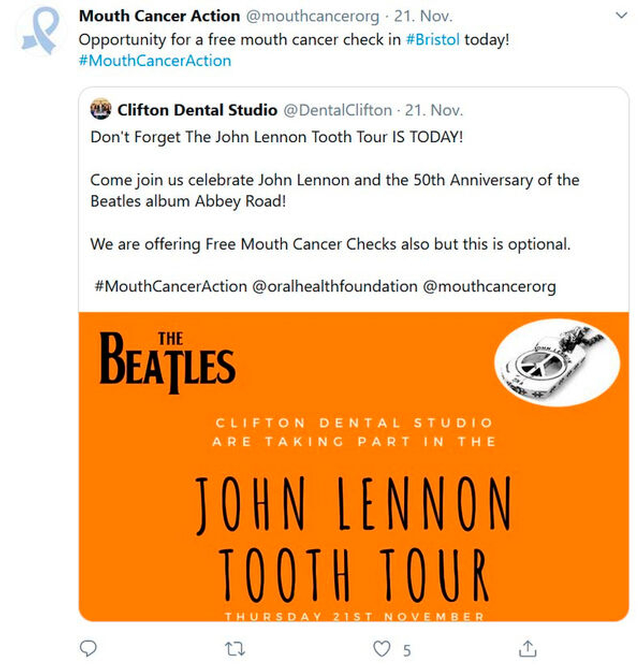Viewport: 644px width, 669px height.
Task: Click the @oralhealthfoundation mention in quoted tweet
Action: [335, 286]
